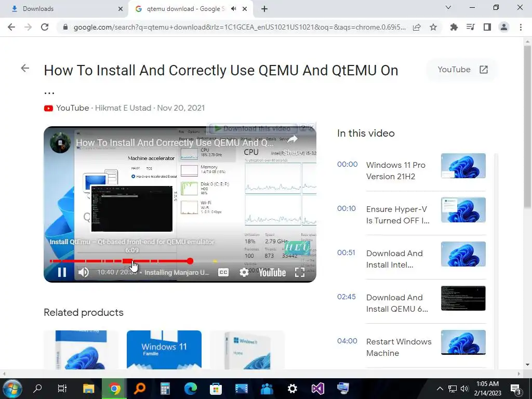Click the red video progress scrubber handle
This screenshot has height=399, width=532.
pyautogui.click(x=190, y=261)
